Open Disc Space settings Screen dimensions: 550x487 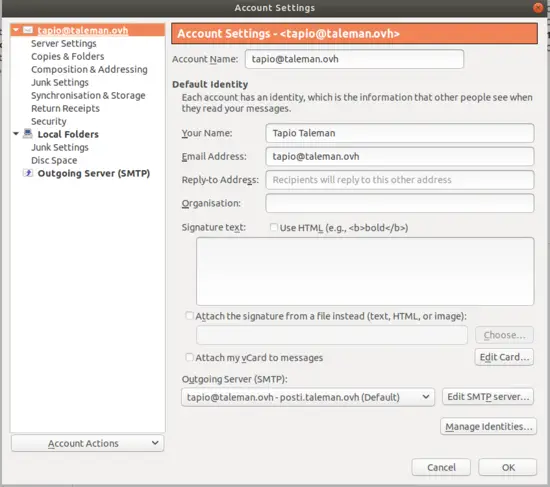54,160
